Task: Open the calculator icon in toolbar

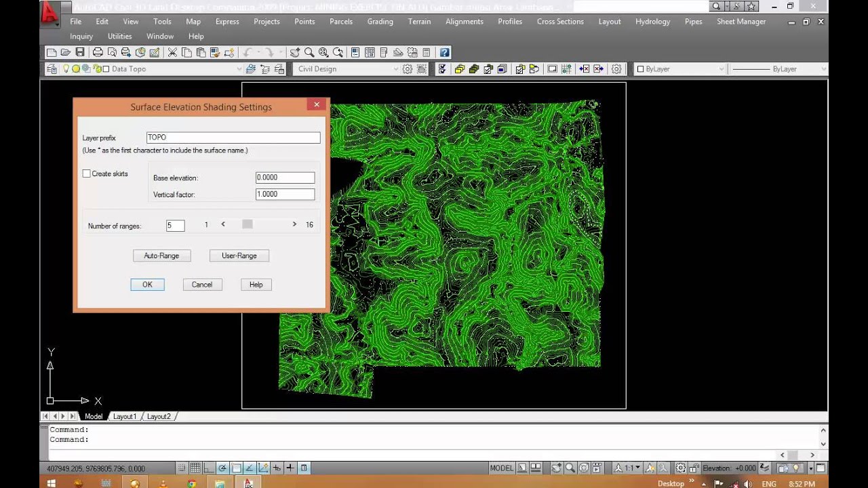Action: point(426,52)
